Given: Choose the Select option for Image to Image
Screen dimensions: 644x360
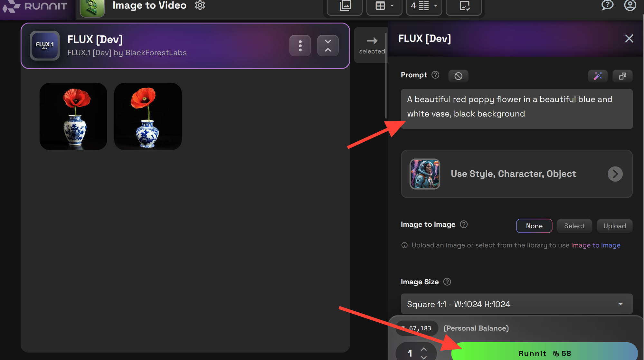Looking at the screenshot, I should point(574,226).
